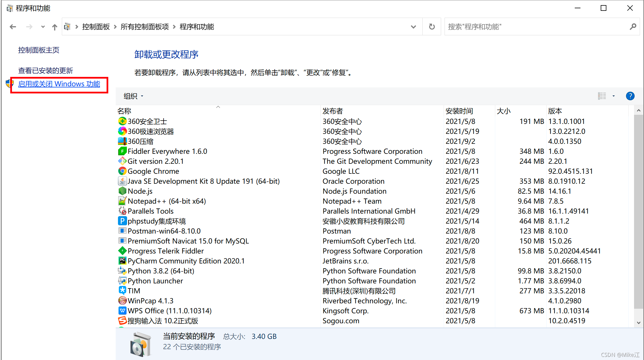Refresh the 程序和功能 list
The image size is (644, 360).
(x=432, y=27)
